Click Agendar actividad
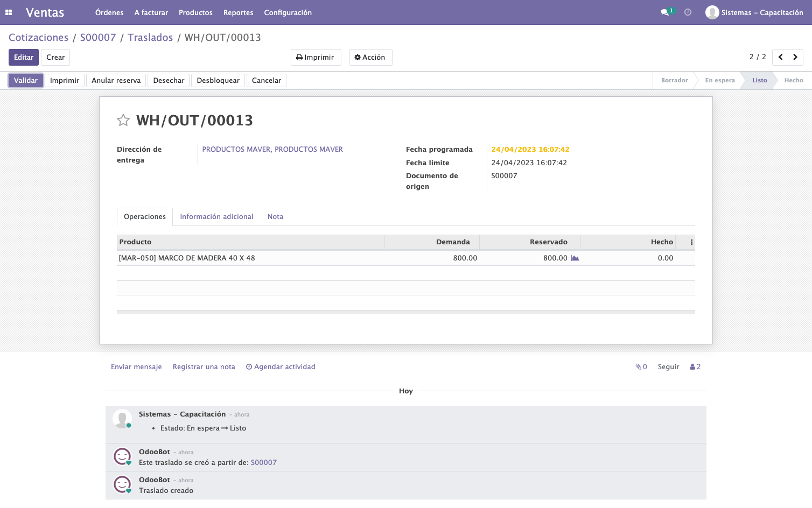 point(281,367)
